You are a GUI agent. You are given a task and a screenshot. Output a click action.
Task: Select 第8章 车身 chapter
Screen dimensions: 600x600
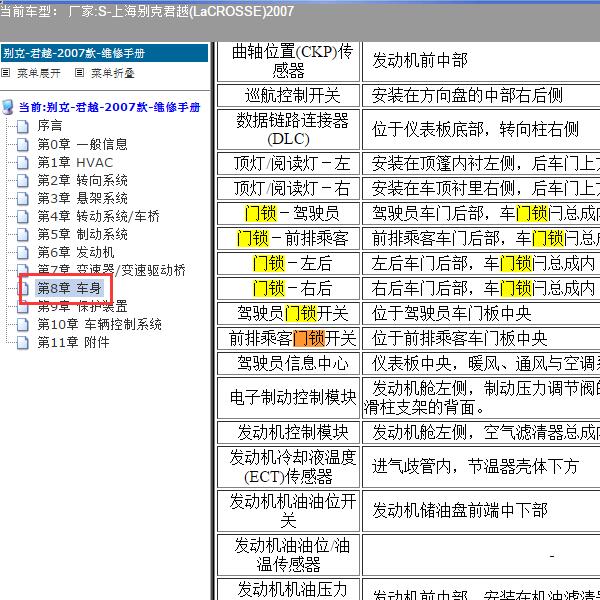coord(69,288)
